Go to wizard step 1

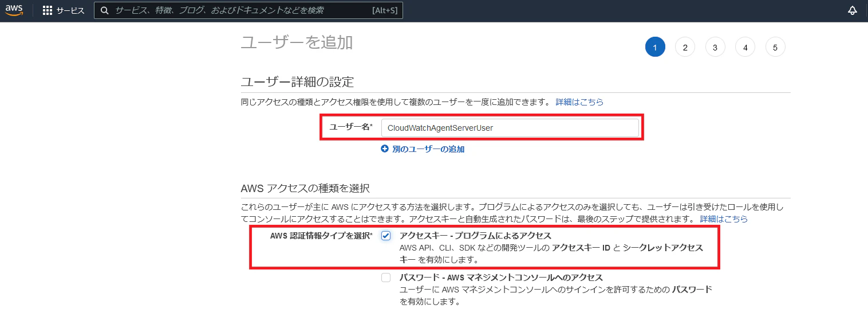point(655,48)
